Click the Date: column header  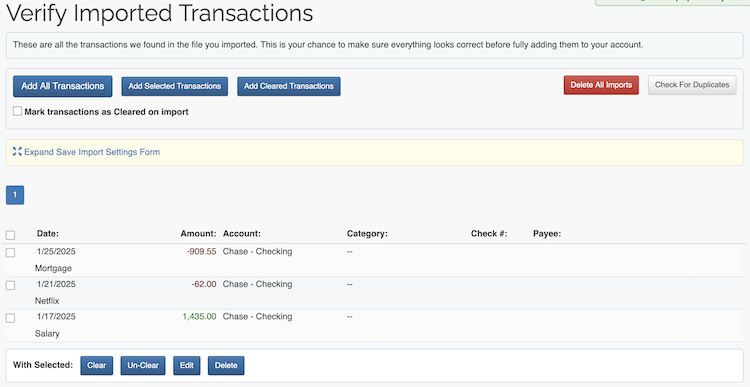pyautogui.click(x=48, y=234)
